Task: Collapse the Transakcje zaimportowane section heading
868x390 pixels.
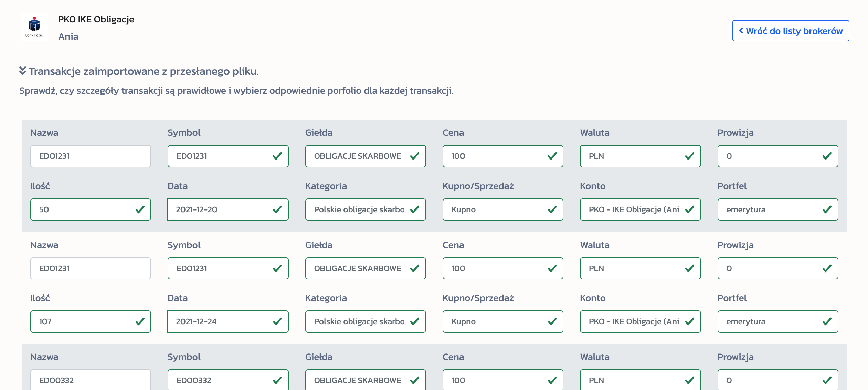Action: (143, 71)
